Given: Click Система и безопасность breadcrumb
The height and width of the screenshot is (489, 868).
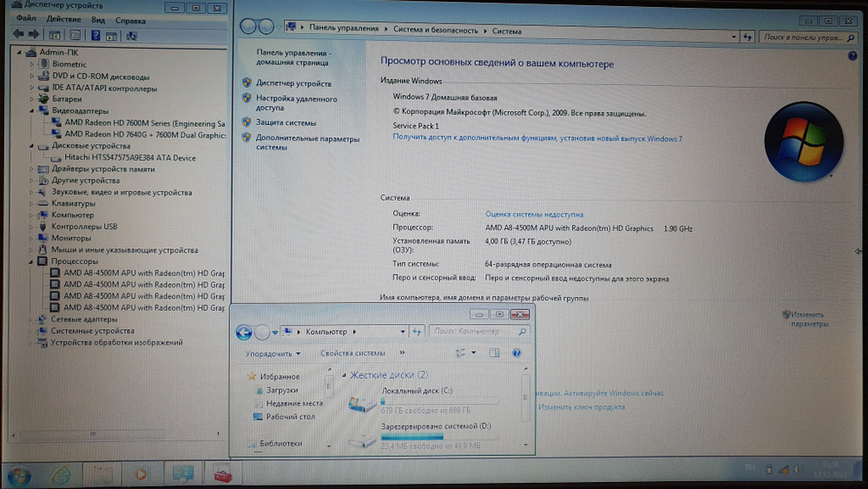Looking at the screenshot, I should point(435,30).
